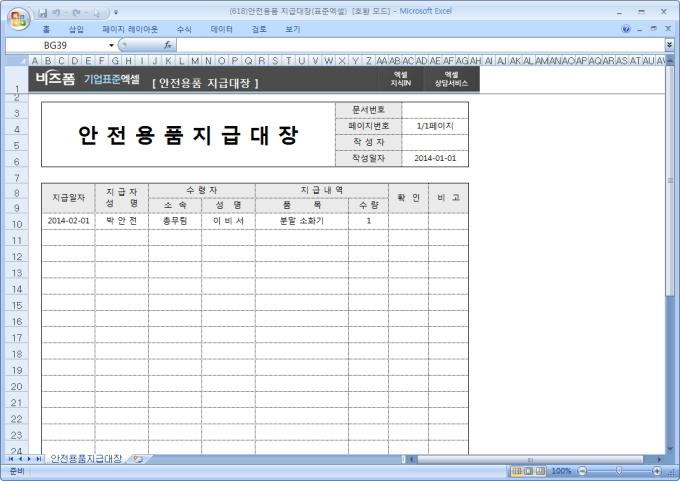Open the Office button menu
Screen dimensions: 680x481
click(x=18, y=18)
